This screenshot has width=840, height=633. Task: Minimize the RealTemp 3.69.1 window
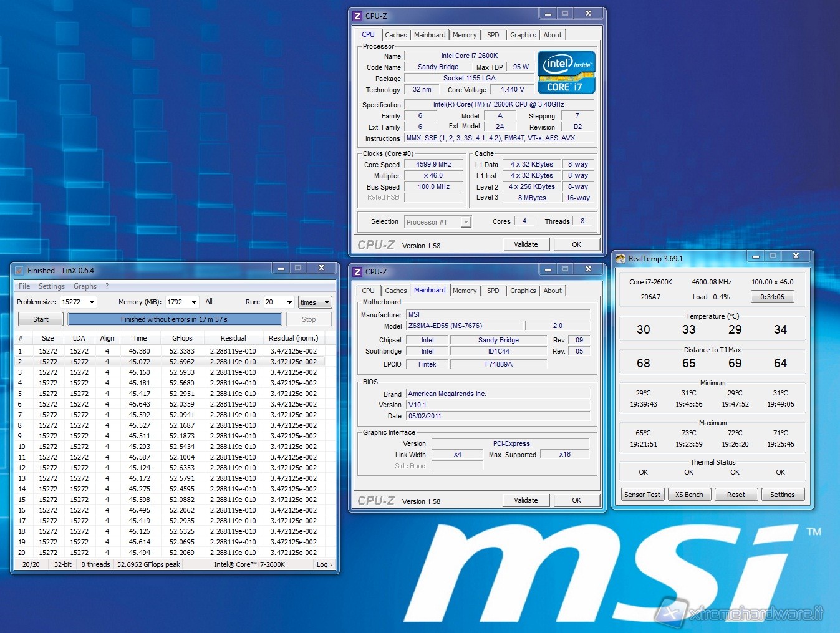tap(755, 256)
